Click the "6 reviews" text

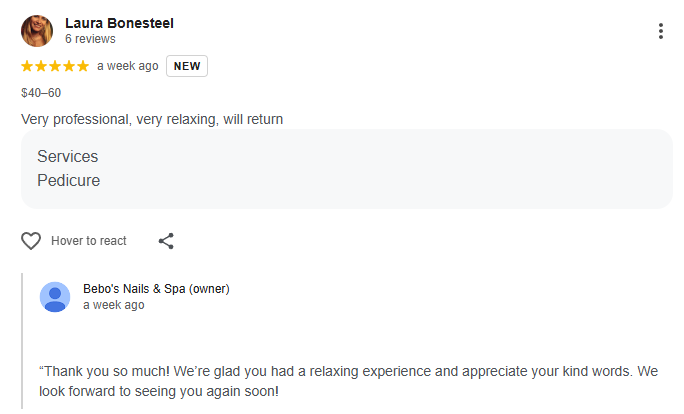coord(90,39)
